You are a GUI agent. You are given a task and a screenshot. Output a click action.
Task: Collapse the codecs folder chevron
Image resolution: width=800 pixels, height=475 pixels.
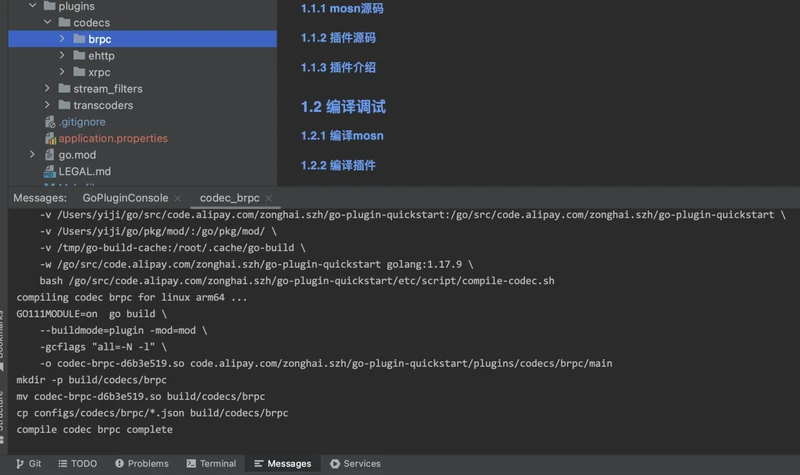[47, 22]
